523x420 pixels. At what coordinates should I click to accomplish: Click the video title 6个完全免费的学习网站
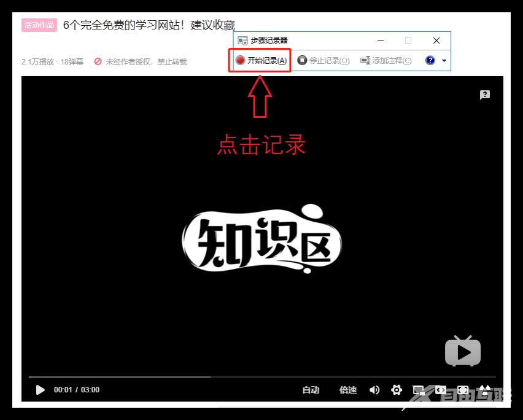pyautogui.click(x=149, y=25)
